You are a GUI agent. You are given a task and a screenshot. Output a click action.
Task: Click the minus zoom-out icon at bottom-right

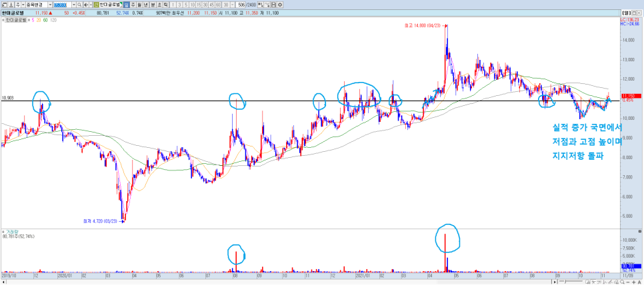(x=627, y=282)
